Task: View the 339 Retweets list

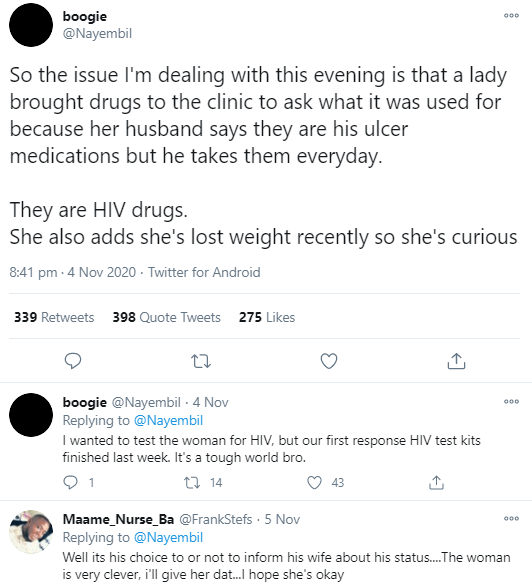Action: tap(54, 317)
